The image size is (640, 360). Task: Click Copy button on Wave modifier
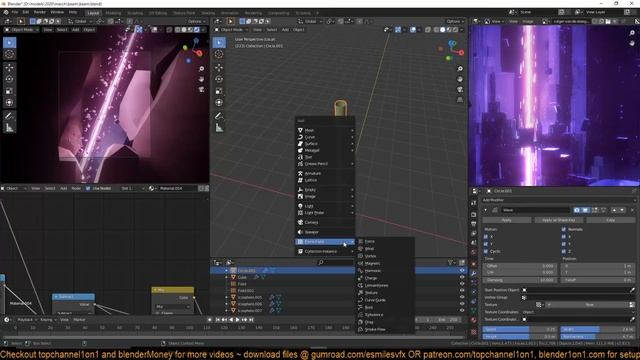click(x=611, y=220)
